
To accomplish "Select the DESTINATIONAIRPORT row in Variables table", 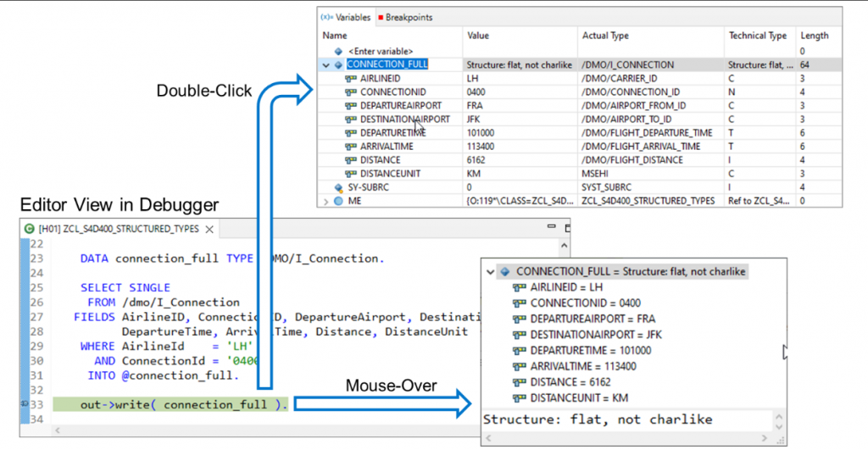I will [x=580, y=119].
